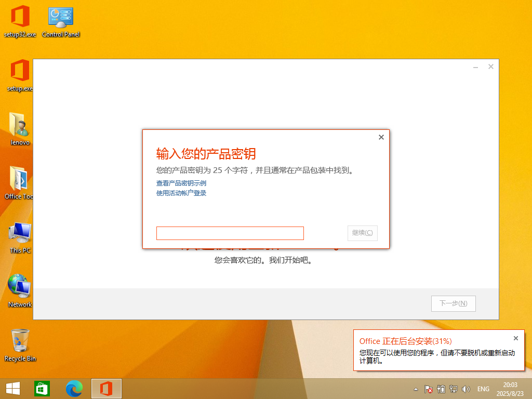532x399 pixels.
Task: Click the 查看产品密钥示例 link
Action: [181, 183]
